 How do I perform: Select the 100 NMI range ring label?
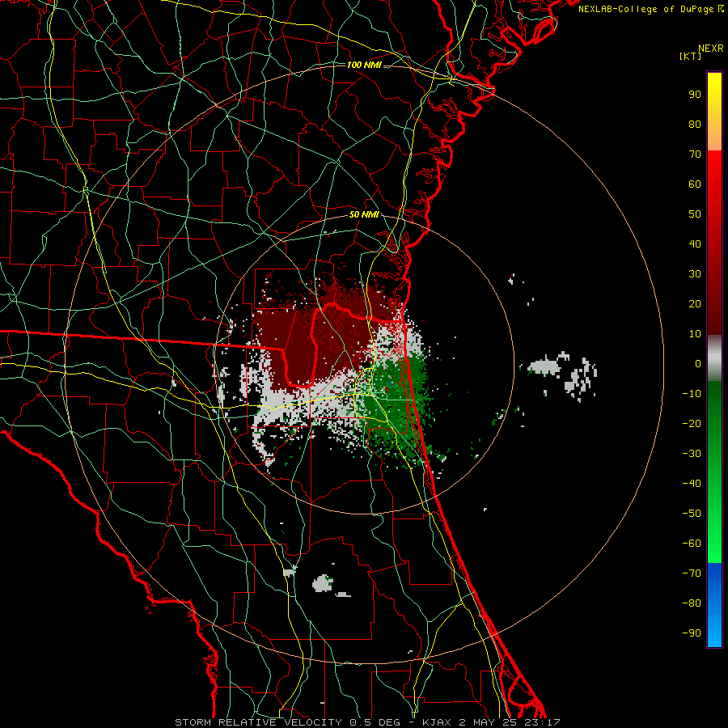(x=364, y=65)
